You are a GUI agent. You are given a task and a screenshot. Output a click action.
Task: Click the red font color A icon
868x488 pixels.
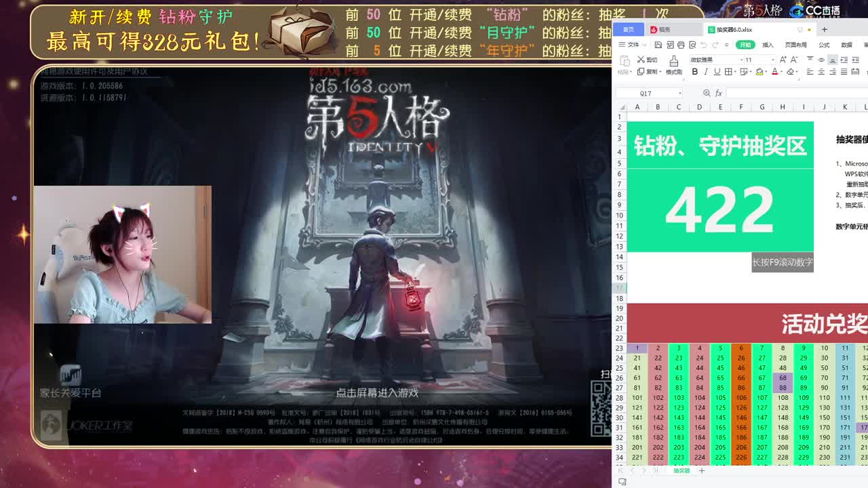[775, 72]
